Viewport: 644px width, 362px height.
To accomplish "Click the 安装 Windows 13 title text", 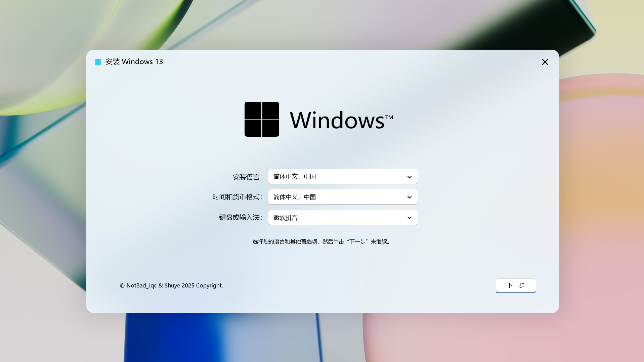I will [134, 62].
